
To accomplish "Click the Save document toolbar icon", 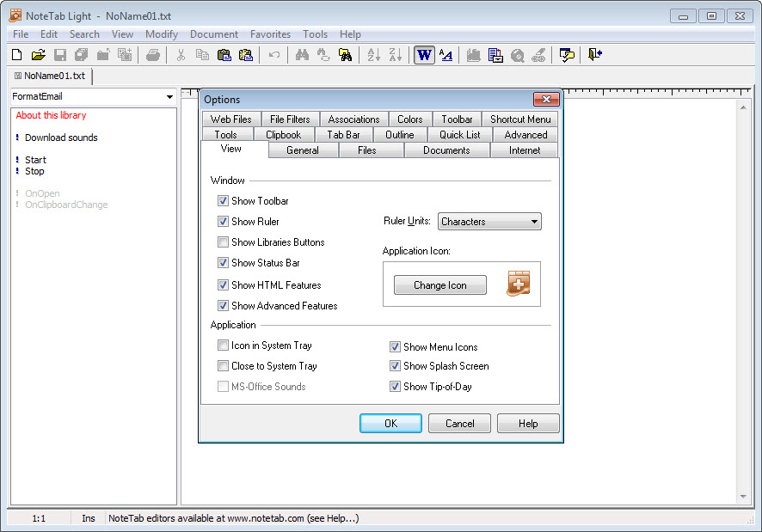I will tap(60, 55).
